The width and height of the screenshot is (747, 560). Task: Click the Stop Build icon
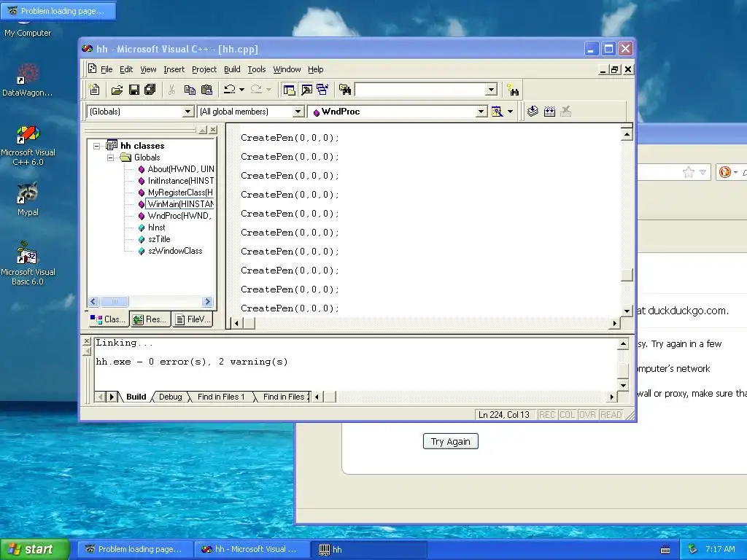tap(566, 112)
